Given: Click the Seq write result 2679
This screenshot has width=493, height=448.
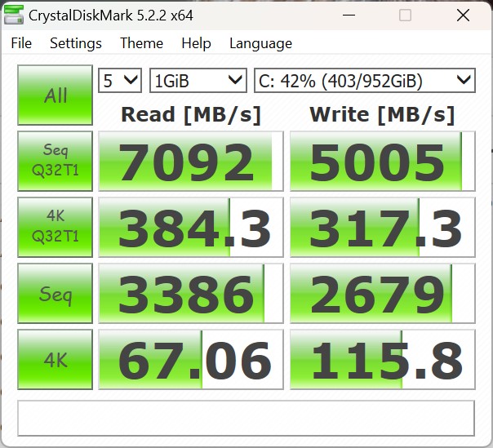Looking at the screenshot, I should point(382,293).
